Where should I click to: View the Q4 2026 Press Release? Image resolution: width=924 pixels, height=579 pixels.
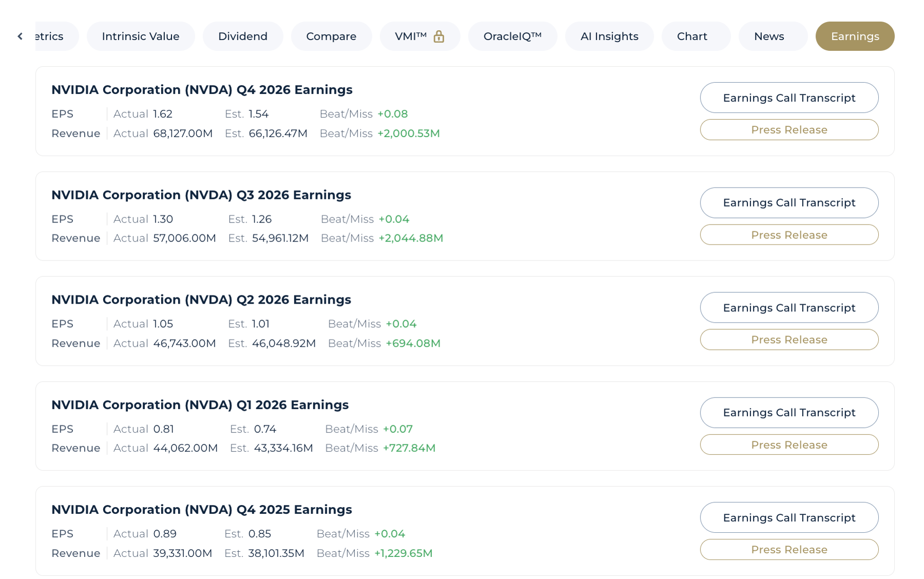[x=788, y=129]
